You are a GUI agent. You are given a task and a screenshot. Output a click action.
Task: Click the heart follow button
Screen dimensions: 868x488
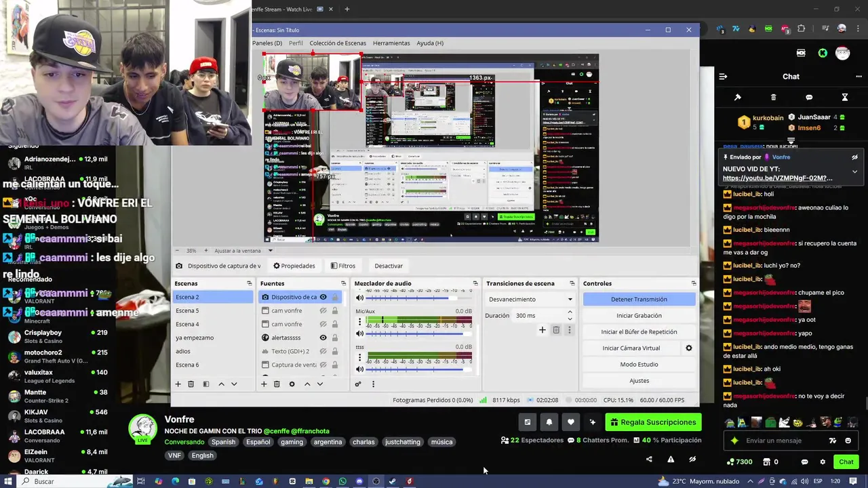[571, 422]
